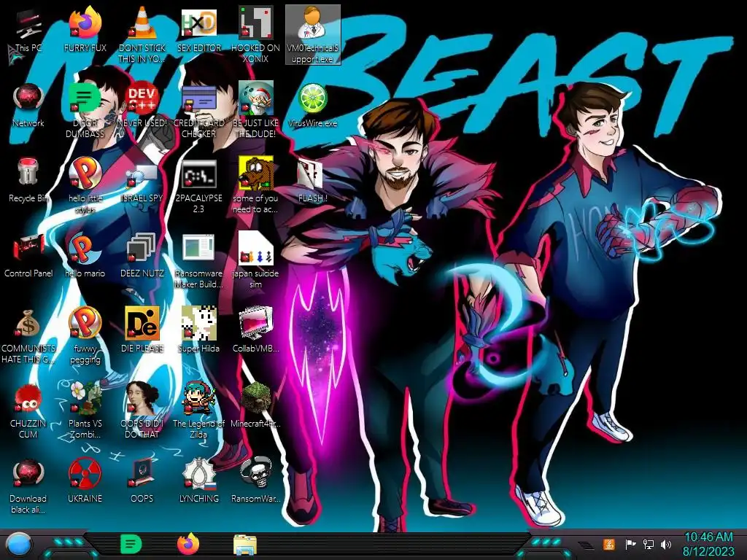
Task: Open the 'hello mario' shortcut
Action: [x=85, y=256]
